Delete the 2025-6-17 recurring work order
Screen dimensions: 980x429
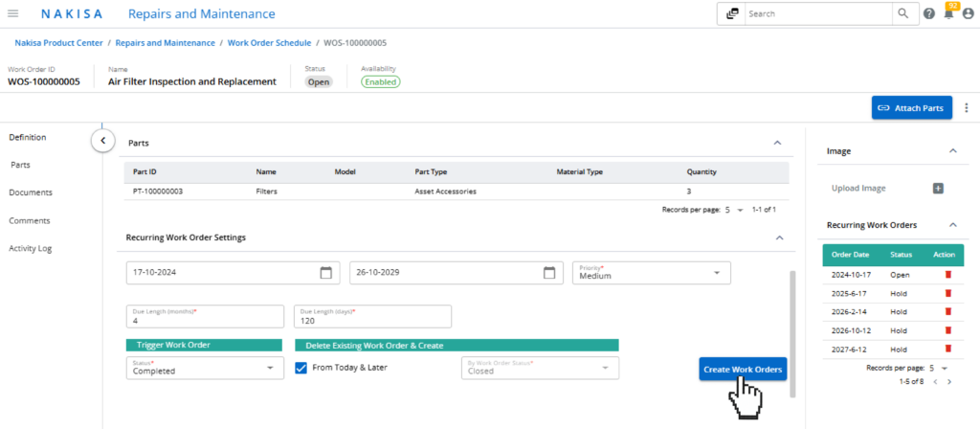947,293
